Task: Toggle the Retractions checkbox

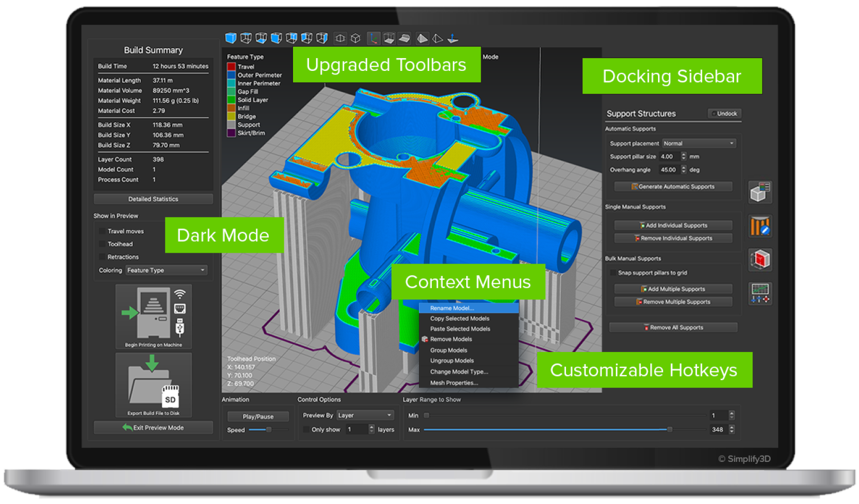Action: [102, 257]
